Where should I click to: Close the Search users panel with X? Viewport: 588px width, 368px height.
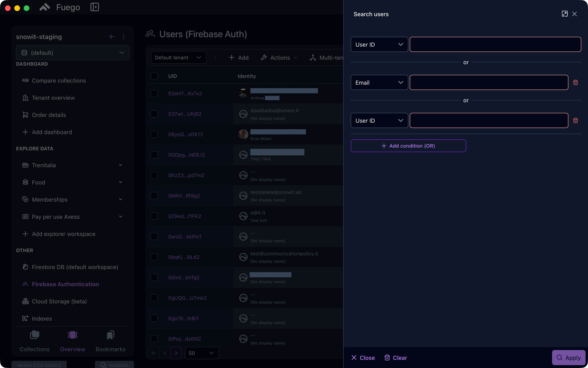coord(574,14)
